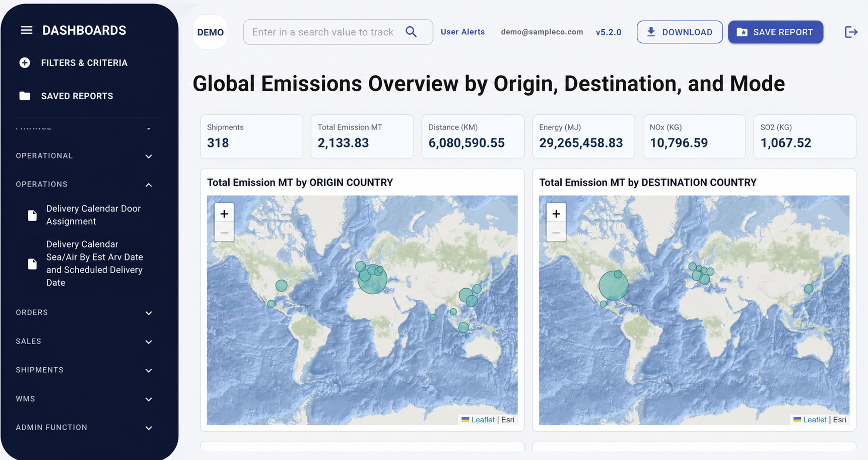The height and width of the screenshot is (460, 868).
Task: Click the plus icon for Filters & Criteria
Action: tap(25, 62)
